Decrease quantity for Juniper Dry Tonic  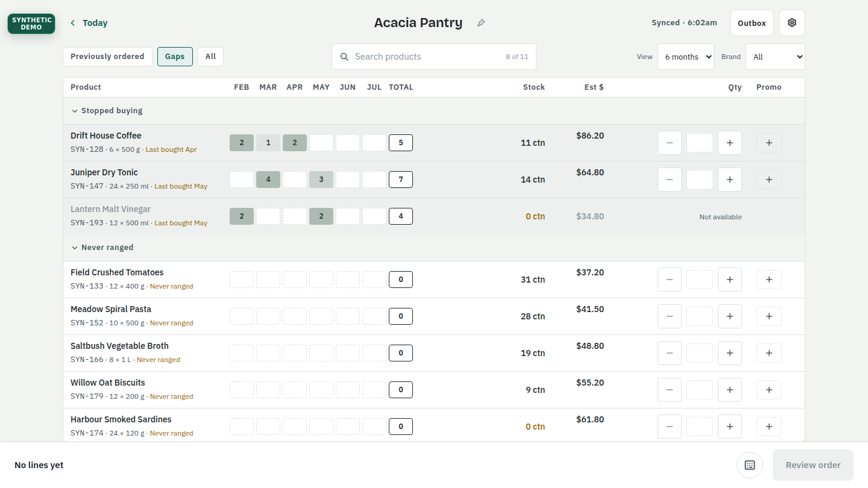(x=670, y=180)
